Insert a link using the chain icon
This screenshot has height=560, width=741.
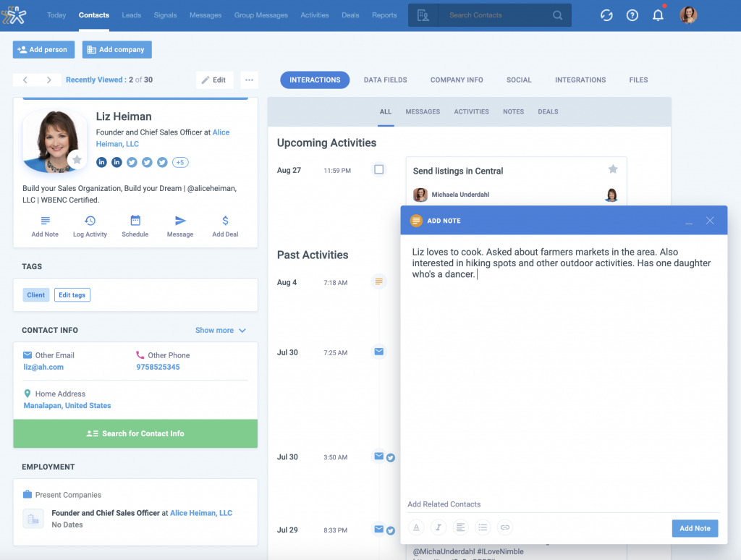pos(505,527)
